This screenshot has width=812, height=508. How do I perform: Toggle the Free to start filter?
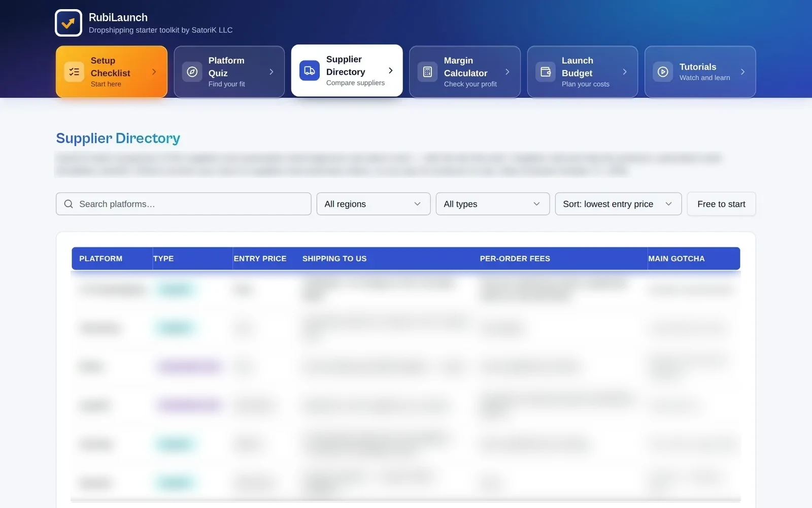[x=721, y=204]
